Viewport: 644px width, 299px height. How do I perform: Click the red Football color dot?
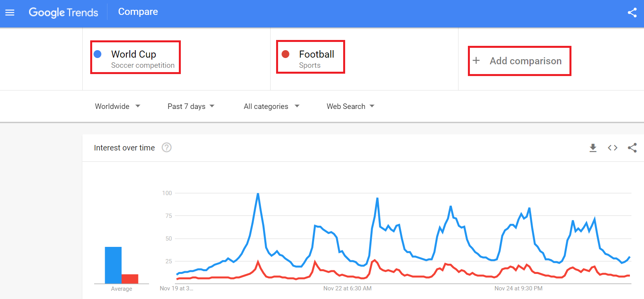click(286, 54)
